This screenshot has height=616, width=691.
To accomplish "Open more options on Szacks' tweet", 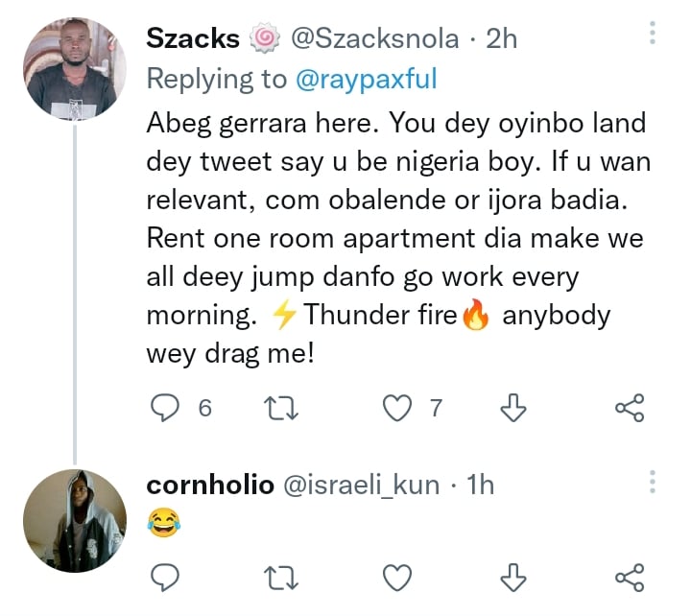I will pos(652,35).
